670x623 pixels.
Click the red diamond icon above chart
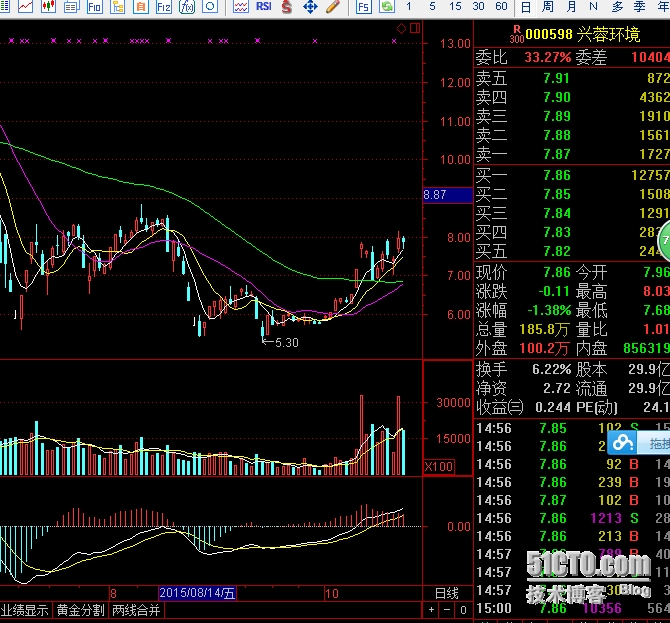point(402,29)
